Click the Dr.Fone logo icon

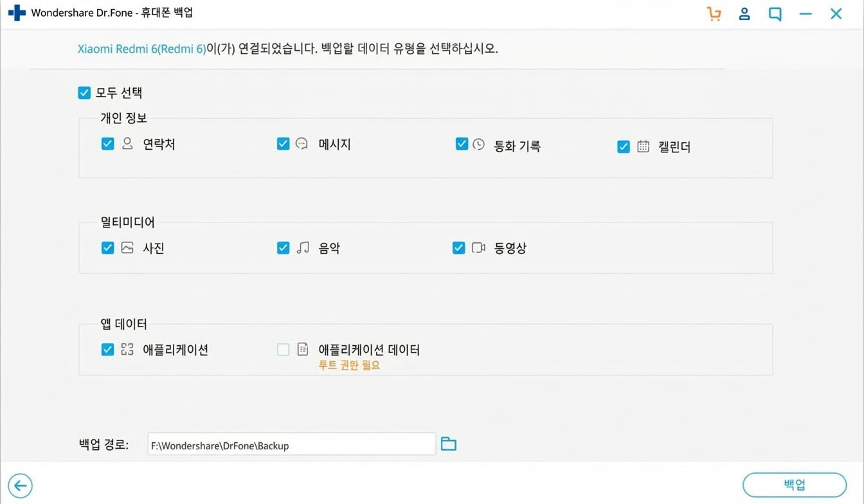[17, 13]
